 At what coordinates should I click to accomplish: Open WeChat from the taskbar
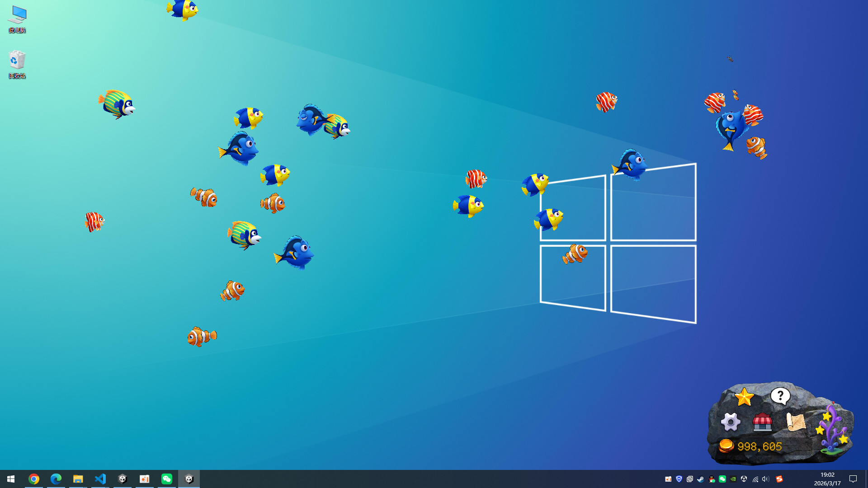167,479
